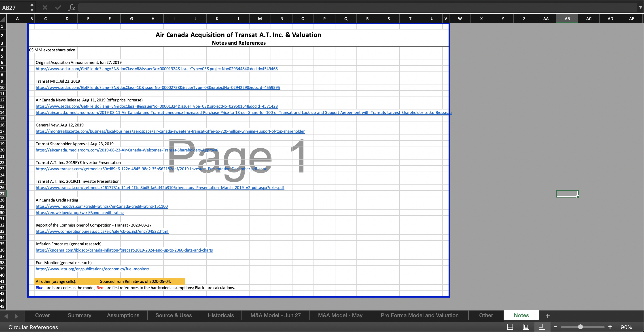
Task: Open the competitionbureau.gc.ca link
Action: point(102,231)
